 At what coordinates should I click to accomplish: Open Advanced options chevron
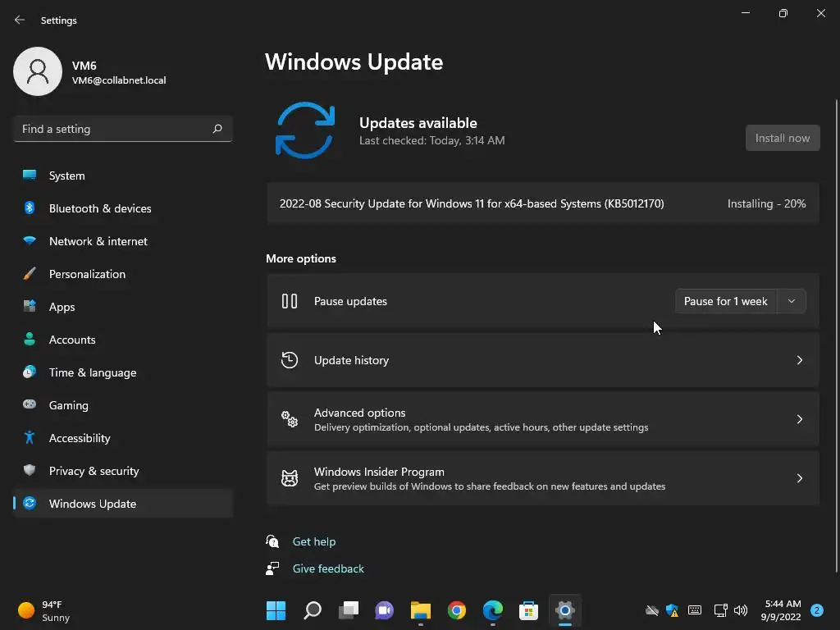click(799, 419)
